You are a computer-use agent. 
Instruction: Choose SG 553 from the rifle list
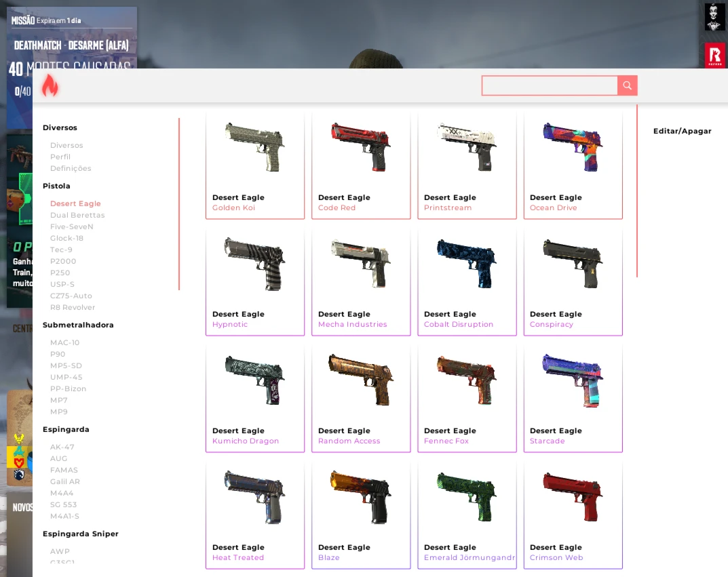click(63, 504)
